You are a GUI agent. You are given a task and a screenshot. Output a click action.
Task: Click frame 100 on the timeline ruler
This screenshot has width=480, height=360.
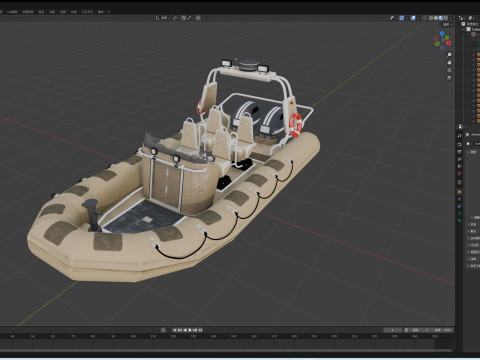click(x=133, y=336)
